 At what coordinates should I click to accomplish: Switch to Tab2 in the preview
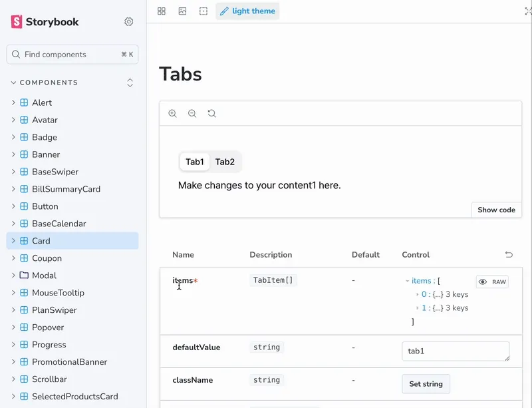pyautogui.click(x=225, y=162)
